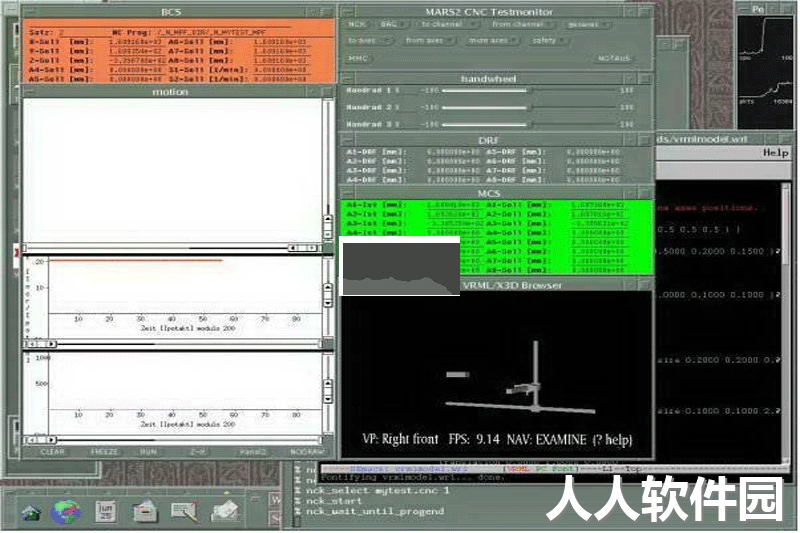Click the 'nck_wait_until_progend' terminal line

375,511
